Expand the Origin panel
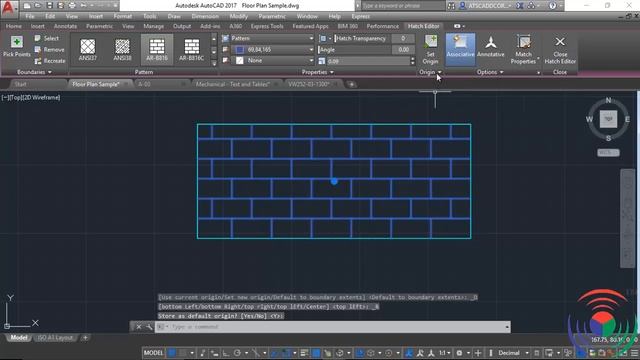Screen dimensions: 640x360 (430, 72)
